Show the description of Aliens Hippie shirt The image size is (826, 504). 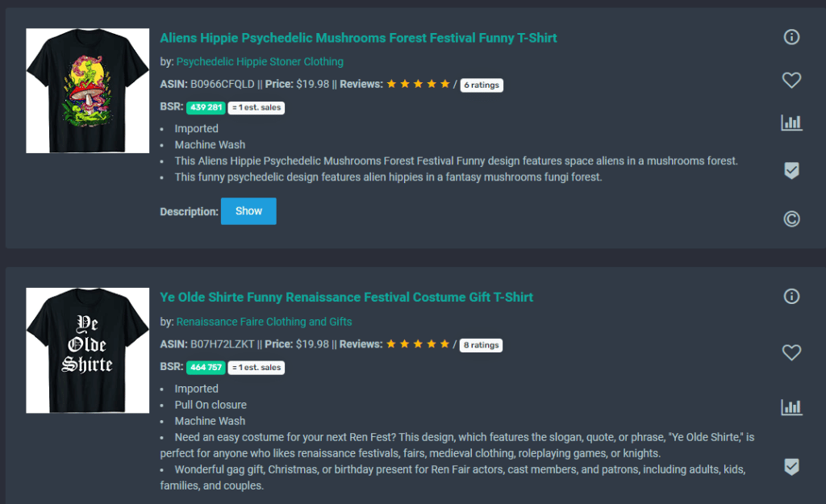pyautogui.click(x=248, y=211)
